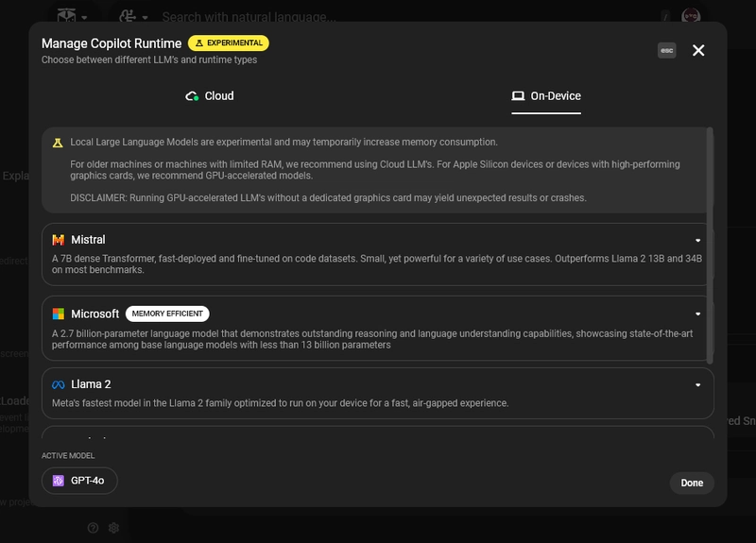756x543 pixels.
Task: Open the background settings gear icon
Action: pos(113,528)
